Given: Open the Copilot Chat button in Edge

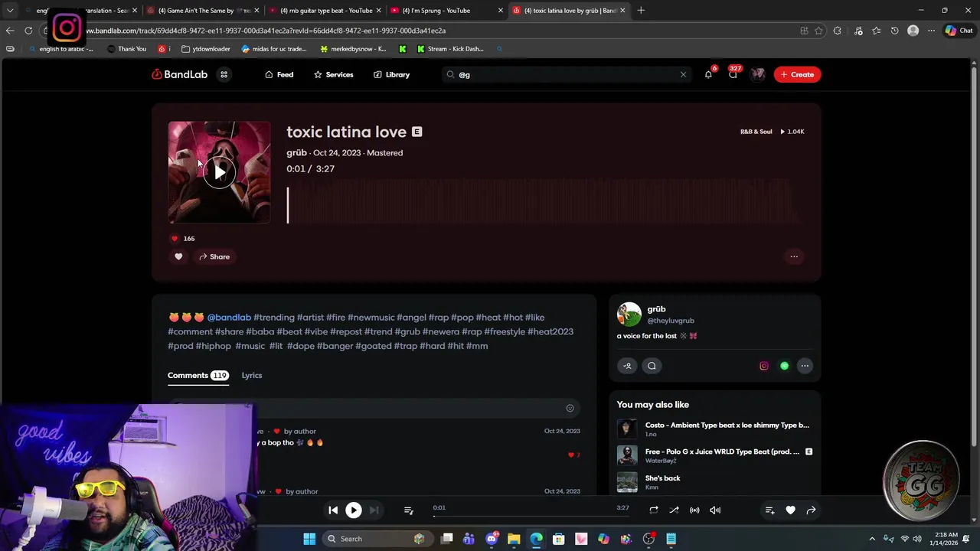Looking at the screenshot, I should pos(959,31).
